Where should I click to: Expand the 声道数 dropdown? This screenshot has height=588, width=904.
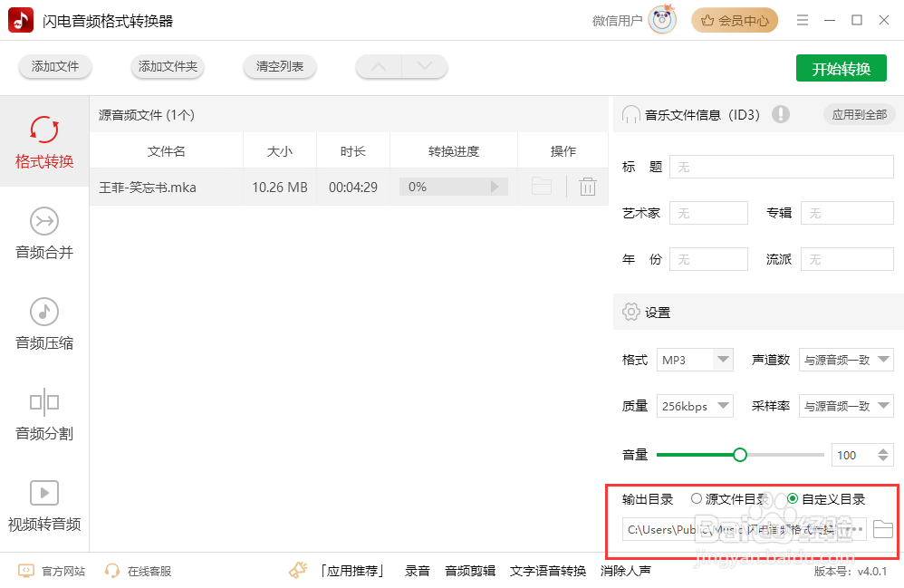tap(882, 360)
